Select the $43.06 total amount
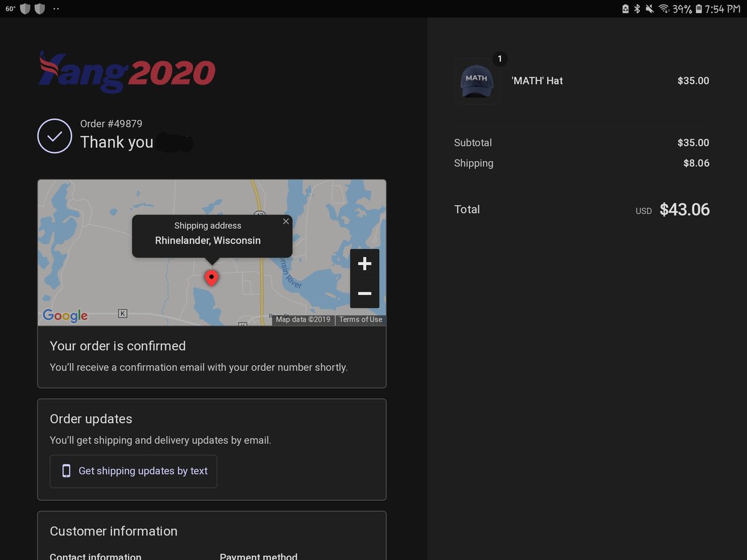747x560 pixels. point(685,210)
